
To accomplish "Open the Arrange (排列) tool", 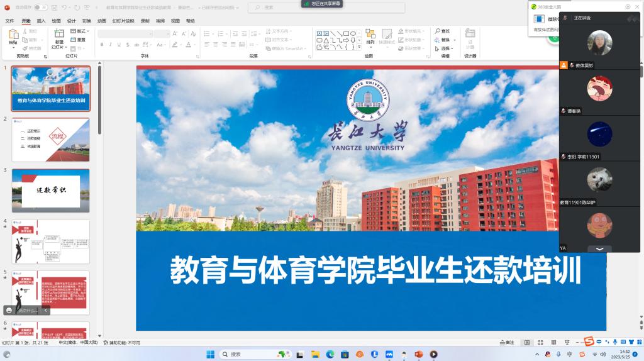I will pos(370,35).
